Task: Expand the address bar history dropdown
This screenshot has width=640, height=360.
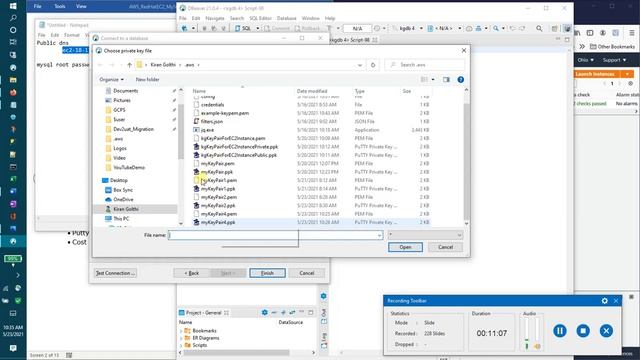Action: point(360,65)
